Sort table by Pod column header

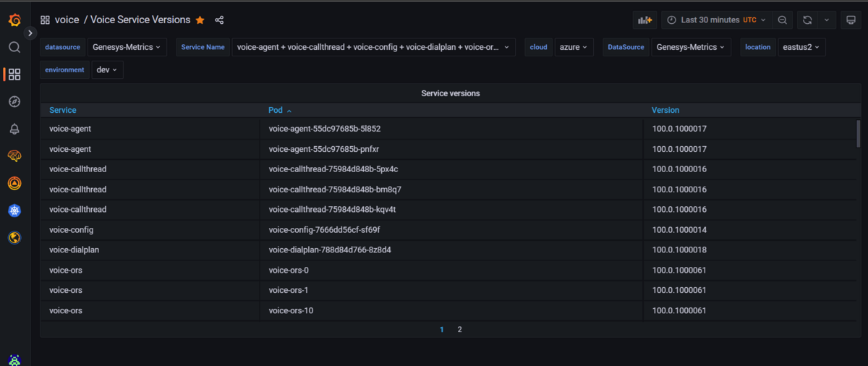point(280,110)
